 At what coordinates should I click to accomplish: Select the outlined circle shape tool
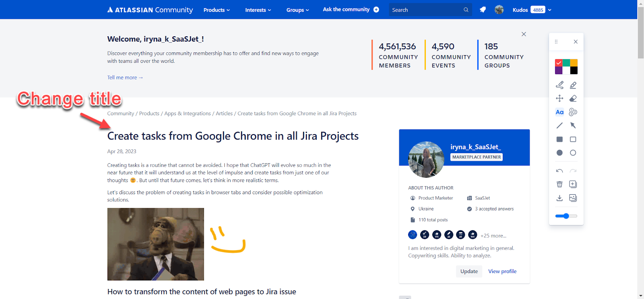click(573, 153)
